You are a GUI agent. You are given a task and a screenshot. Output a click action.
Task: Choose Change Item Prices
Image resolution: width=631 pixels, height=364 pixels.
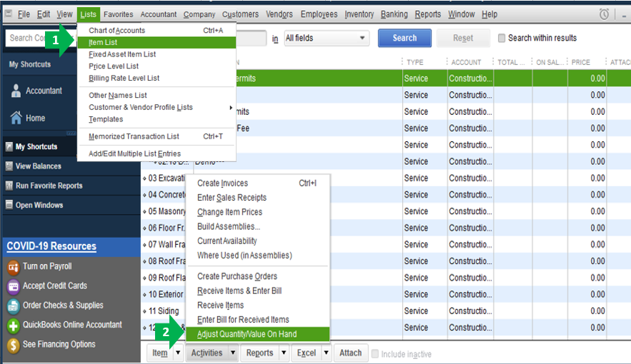point(258,212)
